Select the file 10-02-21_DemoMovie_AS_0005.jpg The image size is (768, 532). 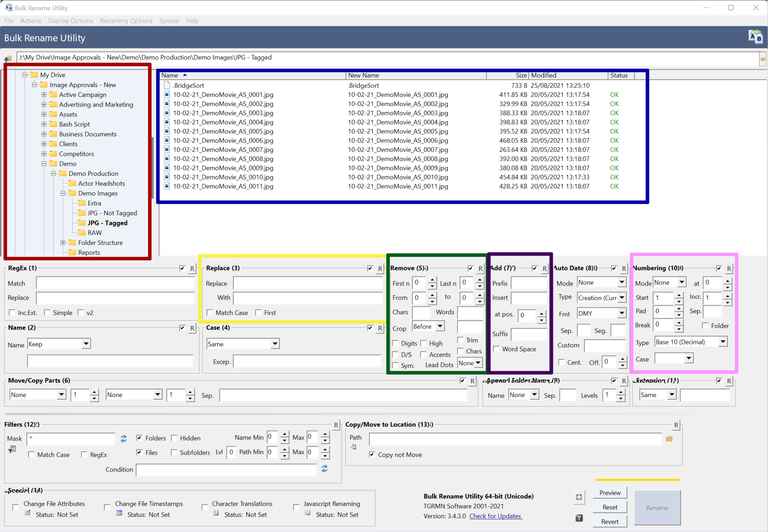point(223,131)
